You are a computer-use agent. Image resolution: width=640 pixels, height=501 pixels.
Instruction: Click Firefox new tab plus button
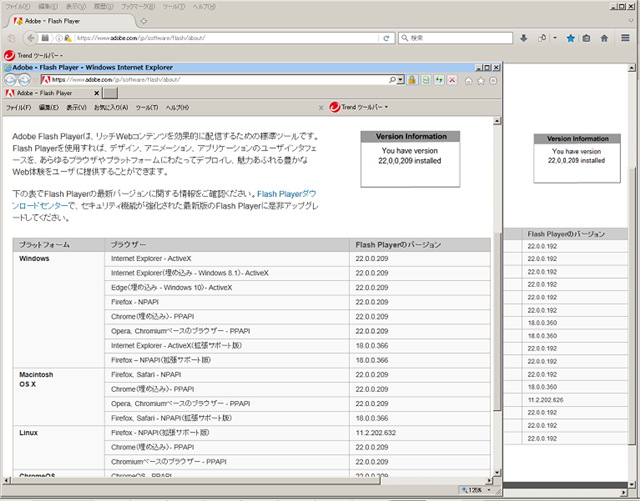pyautogui.click(x=144, y=21)
